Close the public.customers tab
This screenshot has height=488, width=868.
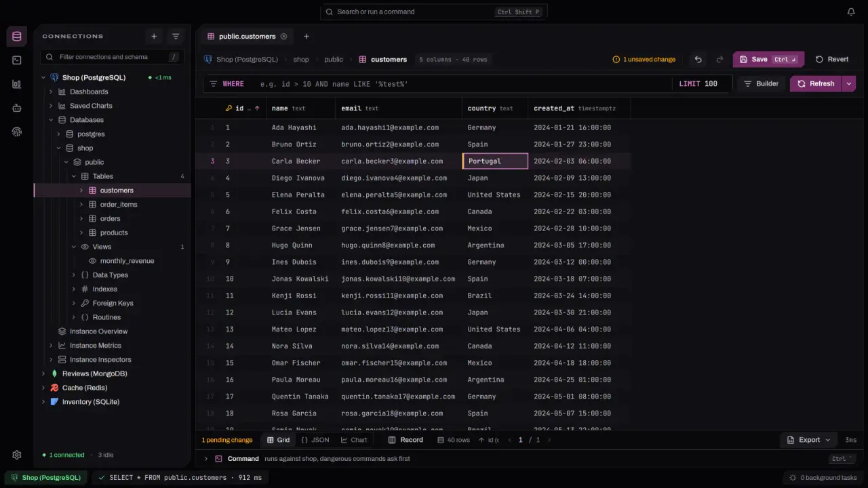coord(283,37)
